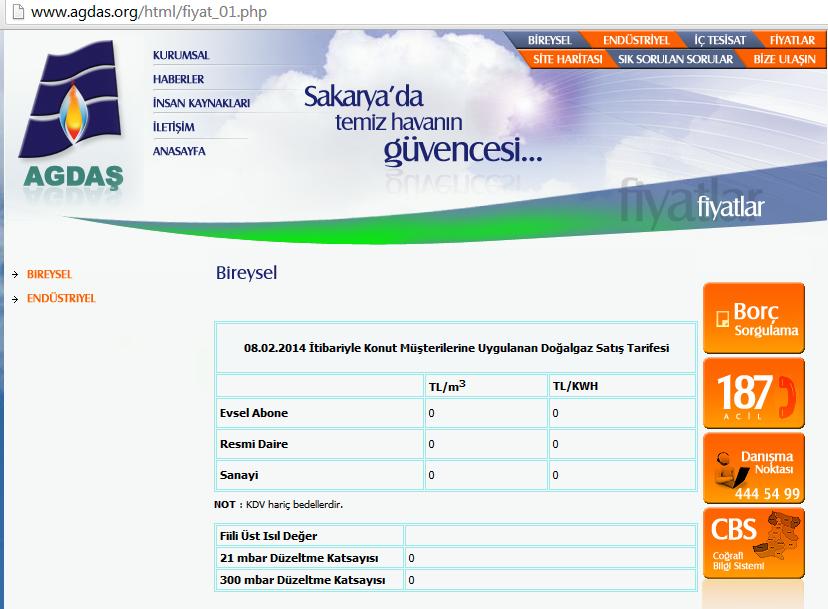Open HABERLER news link
Viewport: 828px width, 609px height.
pyautogui.click(x=179, y=79)
